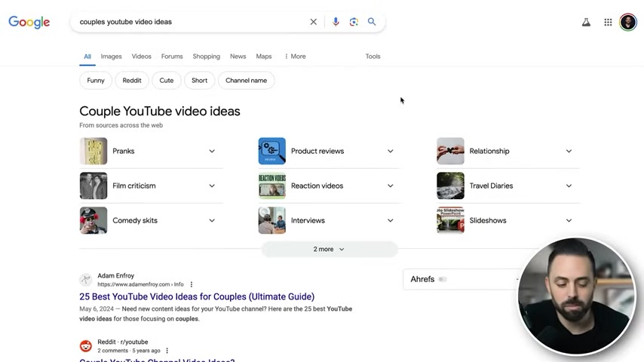Open Google Lens image search
This screenshot has height=362, width=644.
[x=354, y=22]
